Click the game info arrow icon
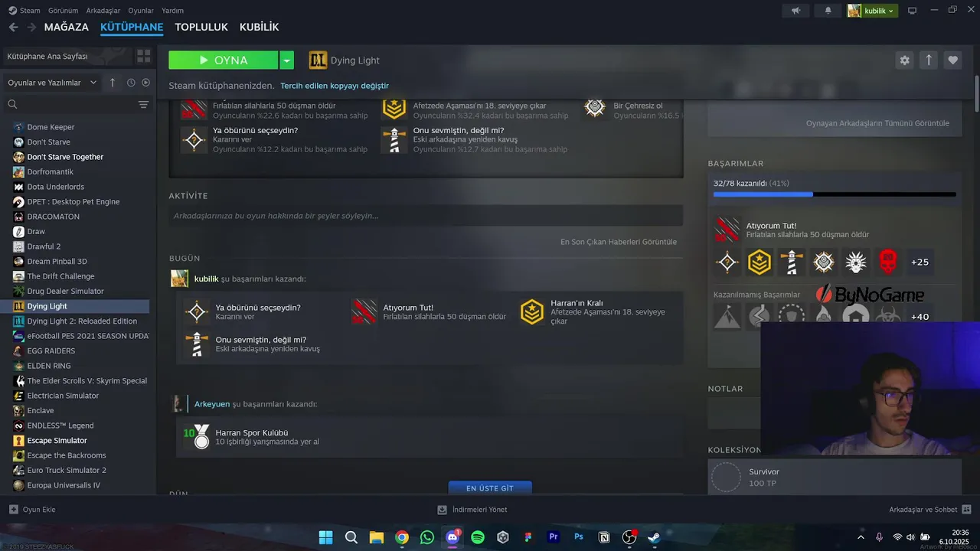980x551 pixels. [x=929, y=60]
